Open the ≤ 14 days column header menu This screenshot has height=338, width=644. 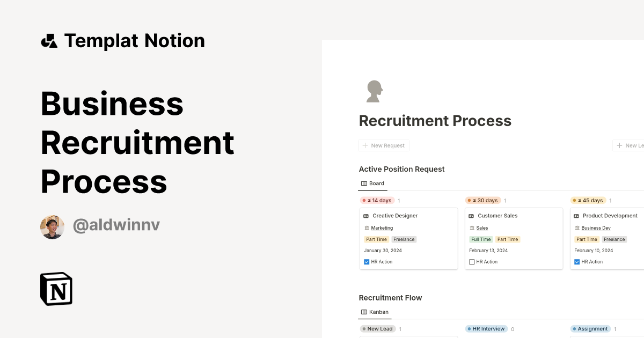pyautogui.click(x=378, y=200)
